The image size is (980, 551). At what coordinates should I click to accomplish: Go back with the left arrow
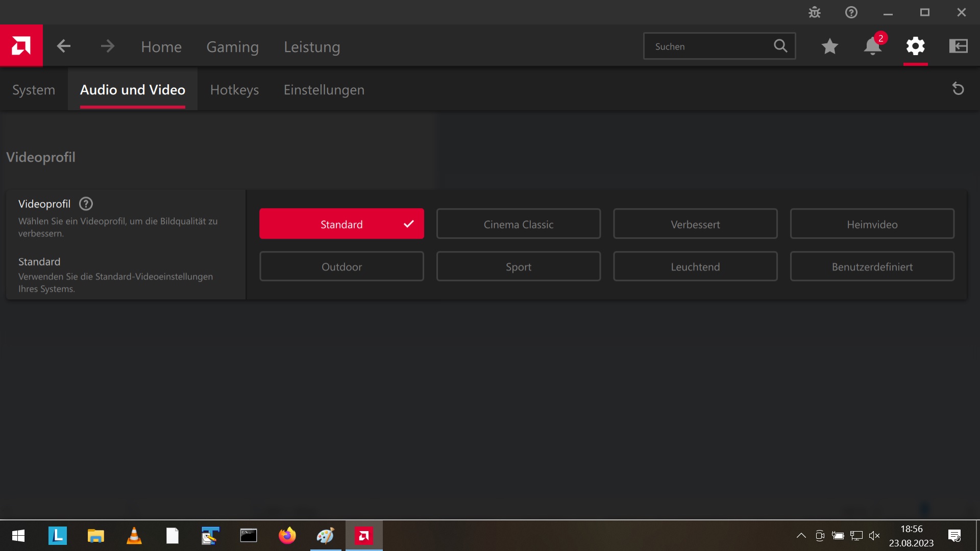pyautogui.click(x=63, y=46)
